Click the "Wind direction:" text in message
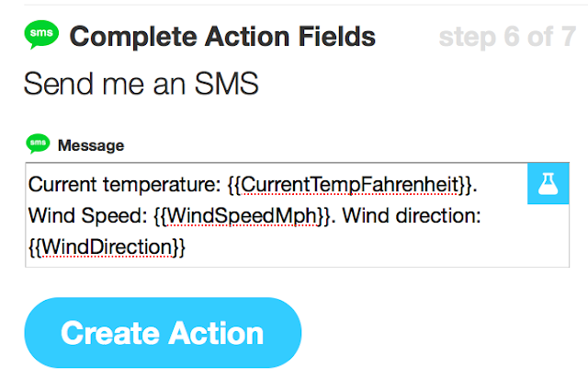588x390 pixels. 417,216
